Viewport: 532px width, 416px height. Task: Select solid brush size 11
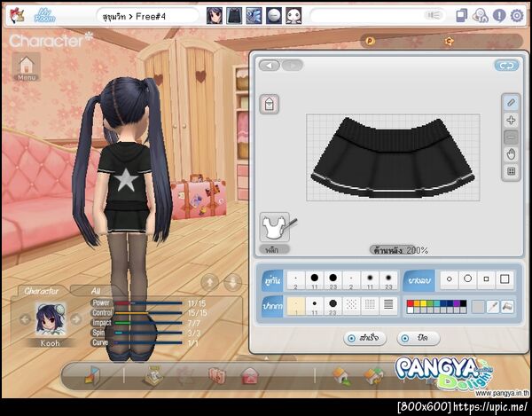coord(315,281)
